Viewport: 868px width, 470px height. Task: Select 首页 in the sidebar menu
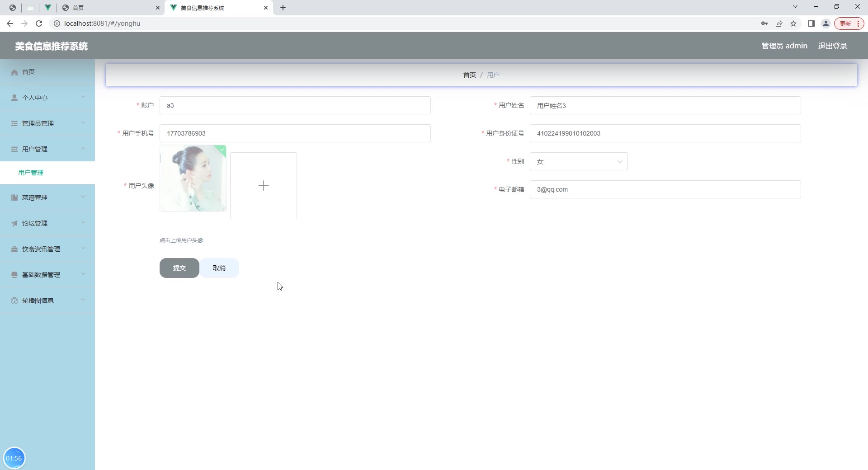[47, 72]
